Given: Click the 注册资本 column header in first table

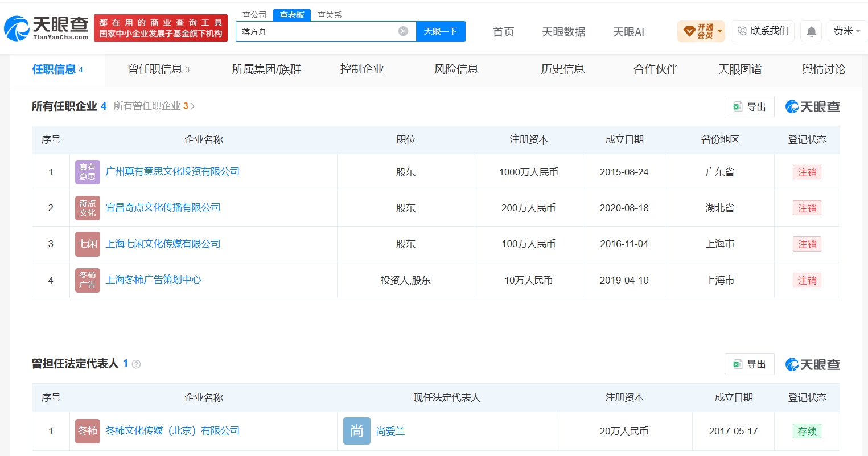Looking at the screenshot, I should point(529,140).
